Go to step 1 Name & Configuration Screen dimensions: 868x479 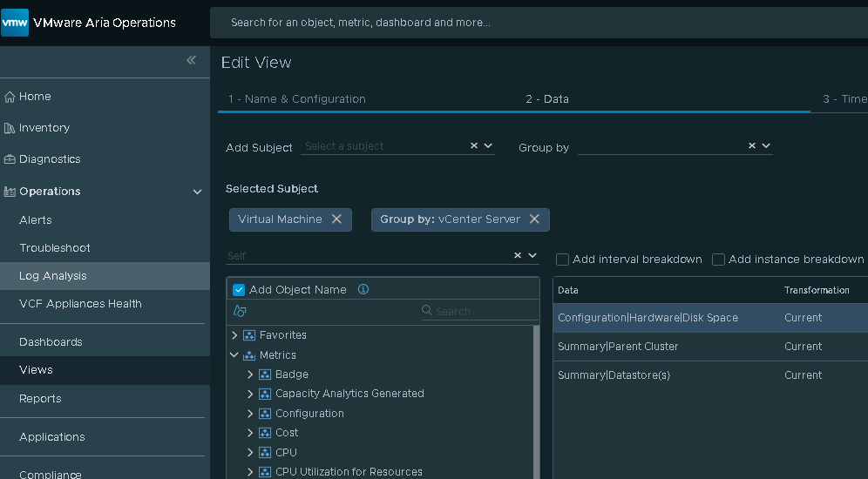tap(296, 99)
